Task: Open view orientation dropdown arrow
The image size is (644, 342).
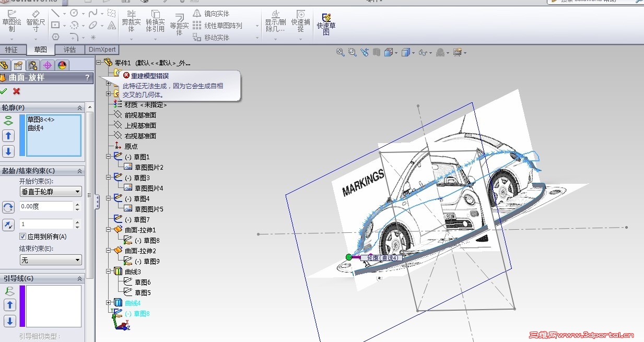Action: coord(397,53)
